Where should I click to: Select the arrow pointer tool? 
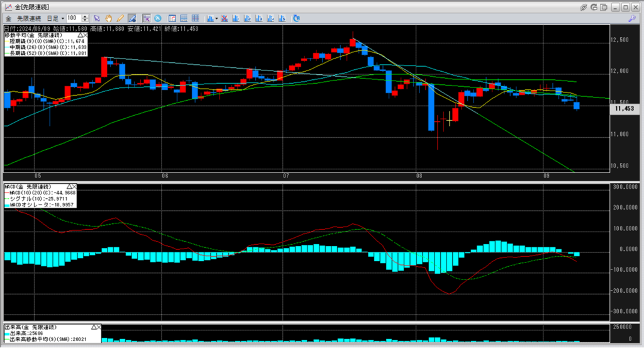point(97,18)
